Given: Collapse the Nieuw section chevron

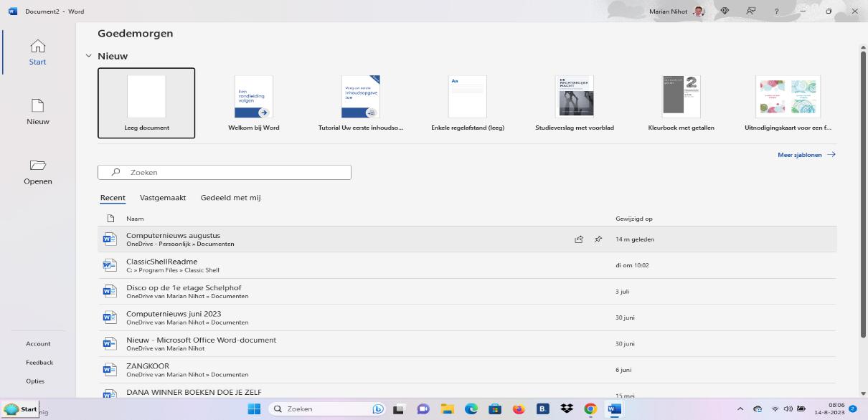Looking at the screenshot, I should tap(89, 56).
